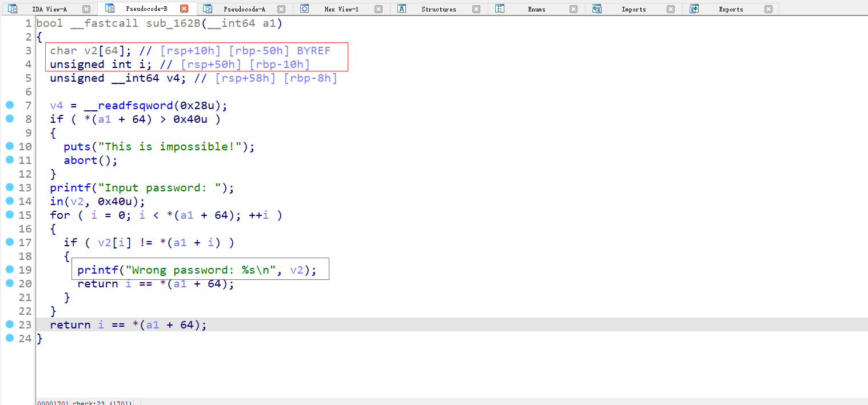
Task: Select the Pseudocode-B tab
Action: 147,9
